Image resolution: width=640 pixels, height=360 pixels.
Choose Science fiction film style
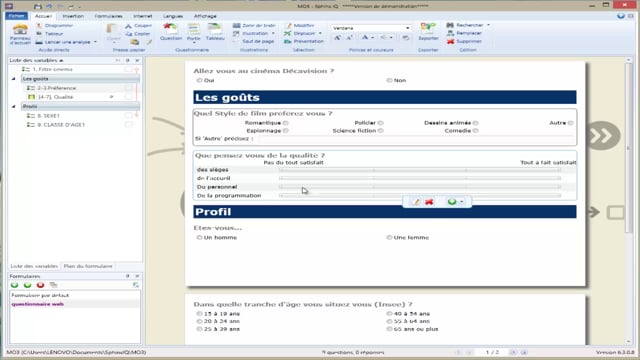click(x=380, y=131)
